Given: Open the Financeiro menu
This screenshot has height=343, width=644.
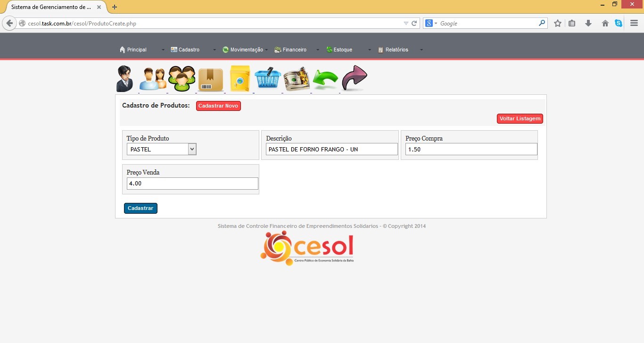Looking at the screenshot, I should pos(294,50).
